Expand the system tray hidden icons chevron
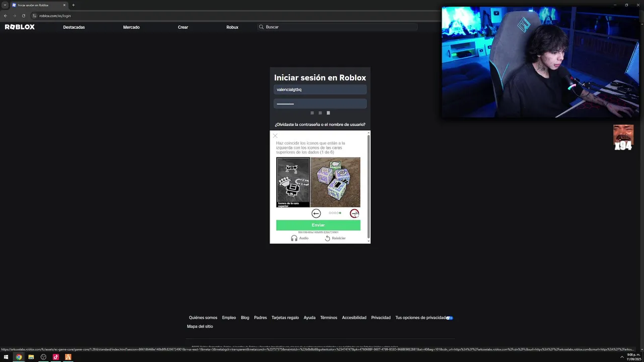The width and height of the screenshot is (644, 362). [622, 357]
